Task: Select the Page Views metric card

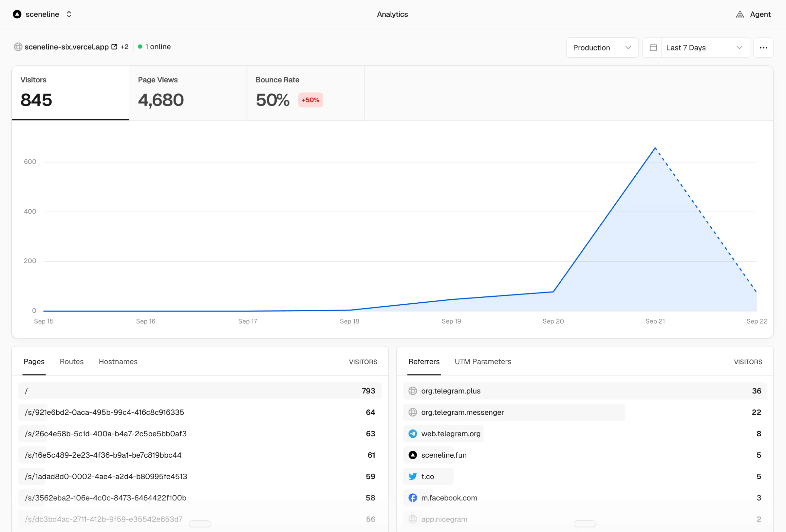Action: pyautogui.click(x=188, y=93)
